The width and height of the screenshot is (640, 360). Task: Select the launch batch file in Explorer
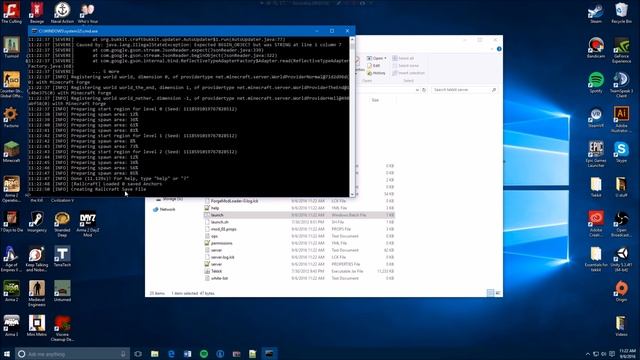(x=299, y=215)
